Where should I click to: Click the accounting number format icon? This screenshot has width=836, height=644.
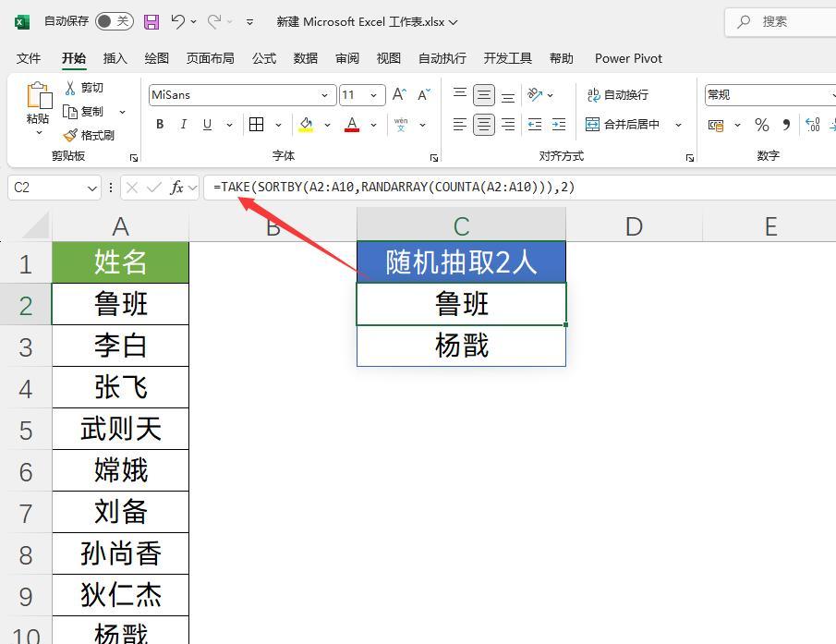point(716,125)
